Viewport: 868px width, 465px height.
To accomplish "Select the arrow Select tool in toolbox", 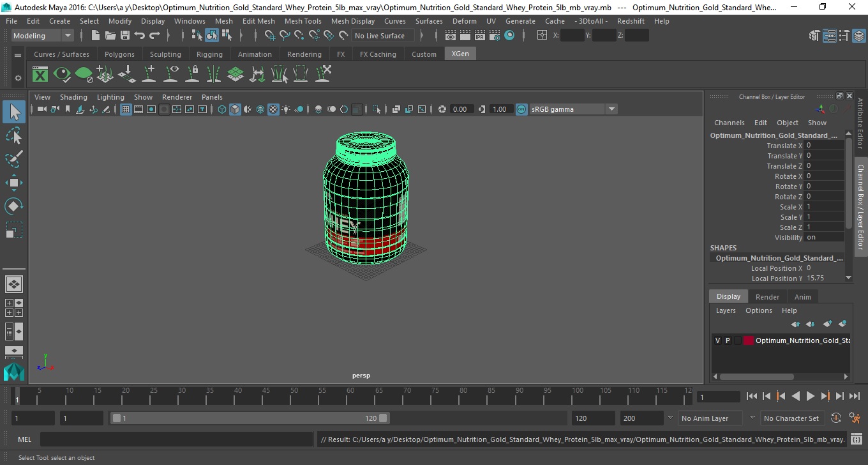I will pos(14,112).
